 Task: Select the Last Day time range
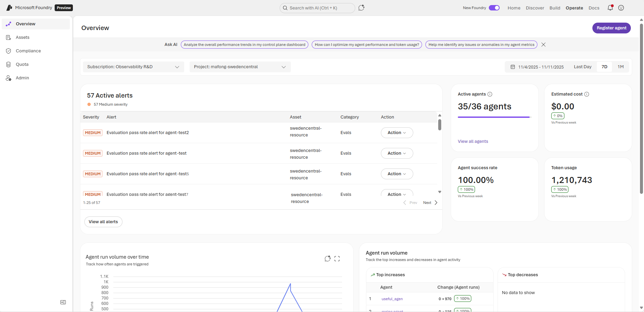pyautogui.click(x=583, y=67)
